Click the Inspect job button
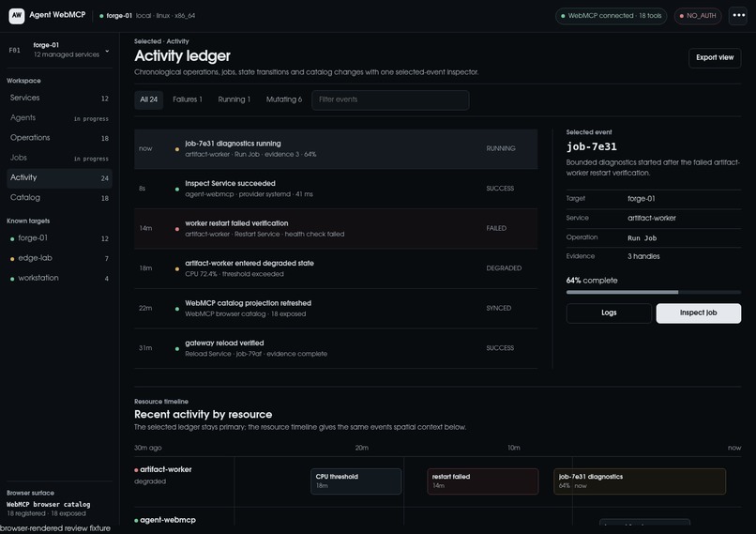The width and height of the screenshot is (756, 534). [698, 313]
